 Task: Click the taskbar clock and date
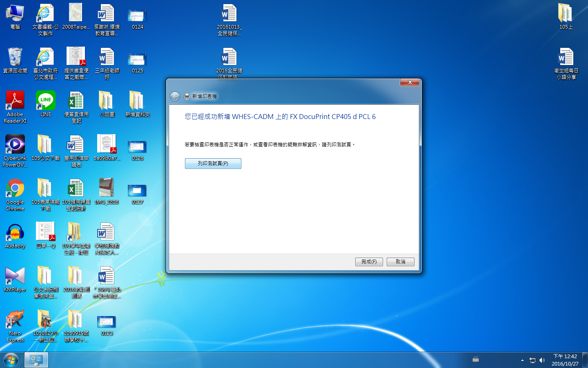[565, 360]
